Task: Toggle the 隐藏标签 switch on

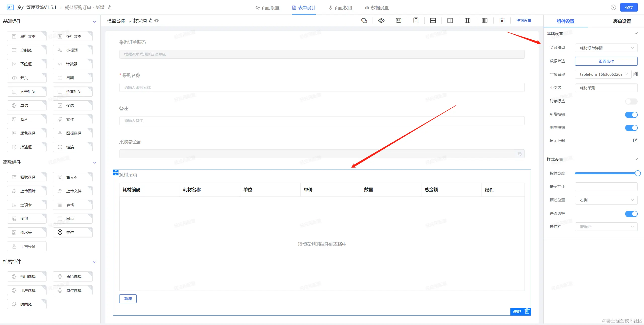Action: (x=631, y=101)
